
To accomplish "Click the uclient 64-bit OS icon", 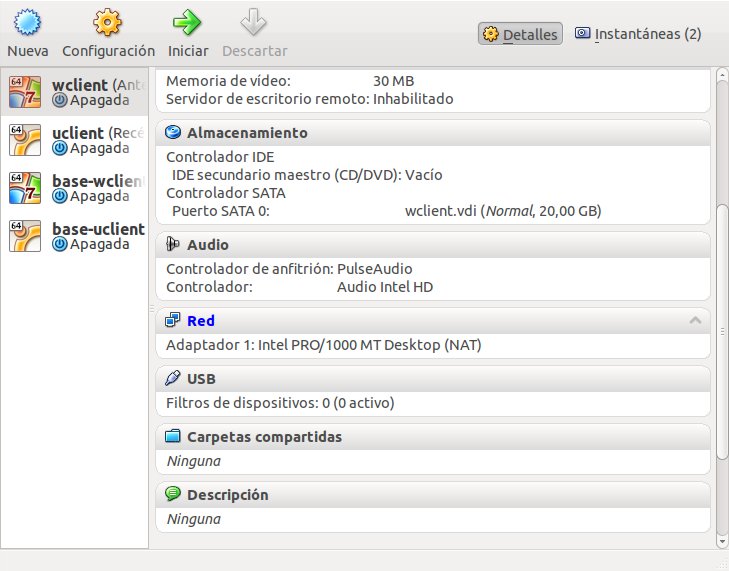I will [25, 139].
